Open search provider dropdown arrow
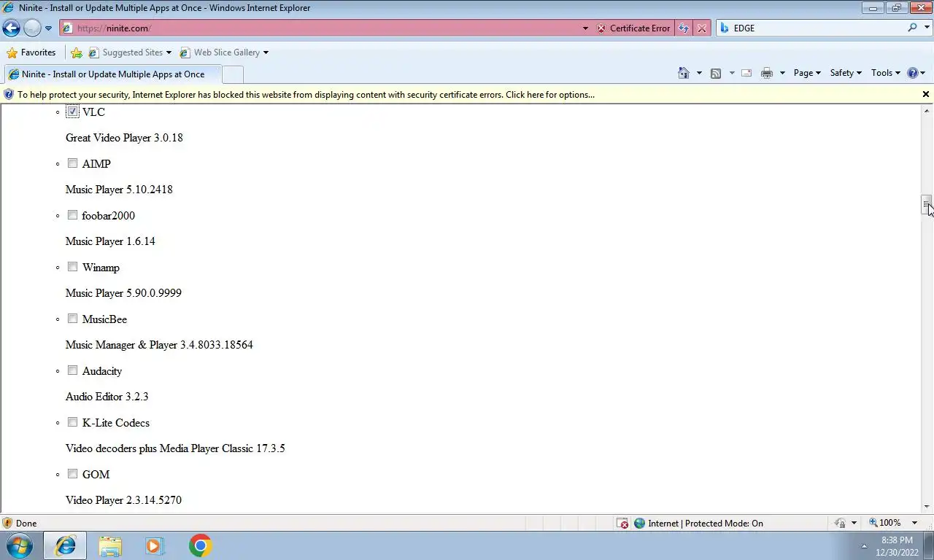Viewport: 934px width, 560px height. click(x=927, y=28)
